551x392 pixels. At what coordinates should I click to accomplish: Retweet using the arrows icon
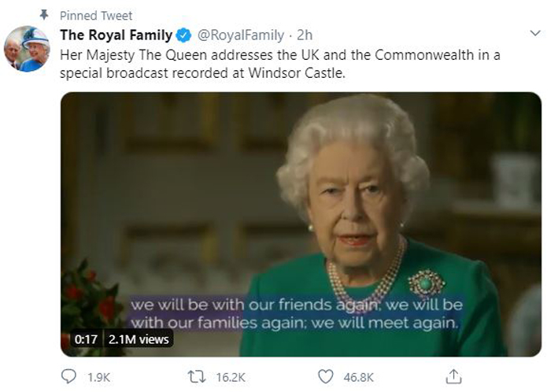coord(197,377)
